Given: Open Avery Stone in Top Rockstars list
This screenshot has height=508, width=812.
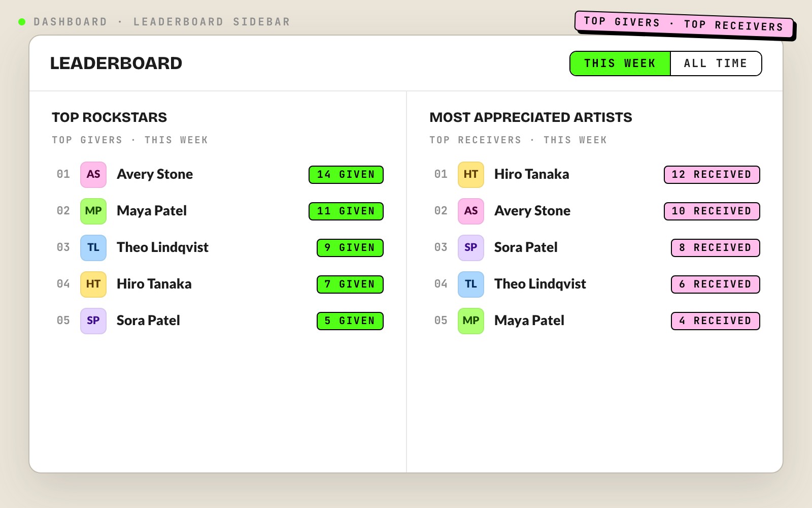Looking at the screenshot, I should point(155,174).
